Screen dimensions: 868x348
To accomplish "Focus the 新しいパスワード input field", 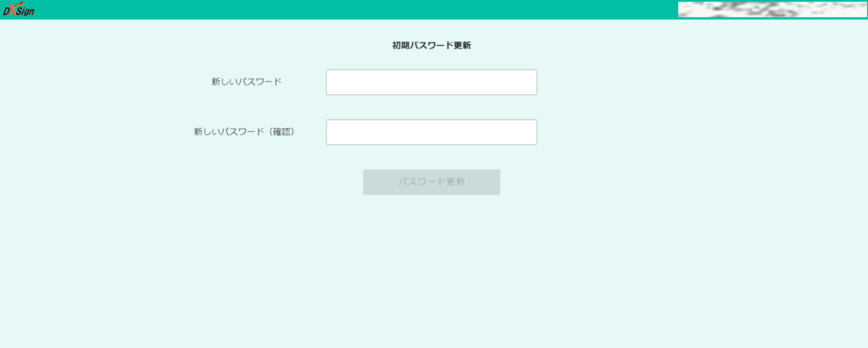I will click(x=431, y=82).
